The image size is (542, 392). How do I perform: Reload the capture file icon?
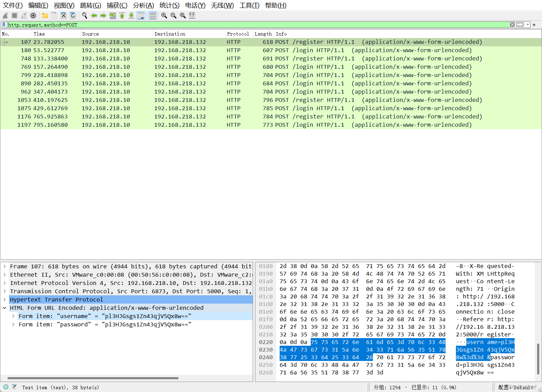click(x=73, y=16)
